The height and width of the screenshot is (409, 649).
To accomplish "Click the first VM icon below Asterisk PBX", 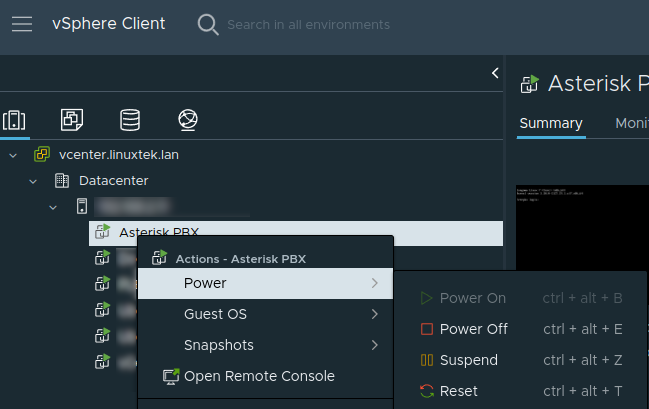I will 103,257.
